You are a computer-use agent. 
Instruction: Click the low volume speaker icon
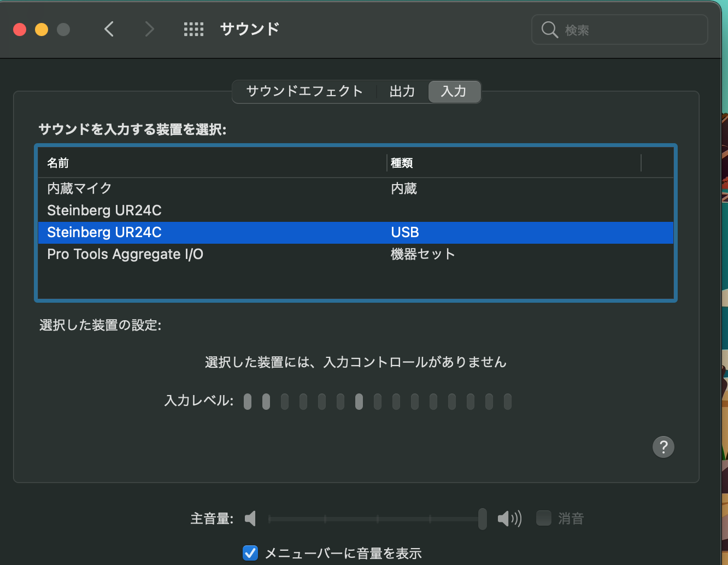pos(250,518)
